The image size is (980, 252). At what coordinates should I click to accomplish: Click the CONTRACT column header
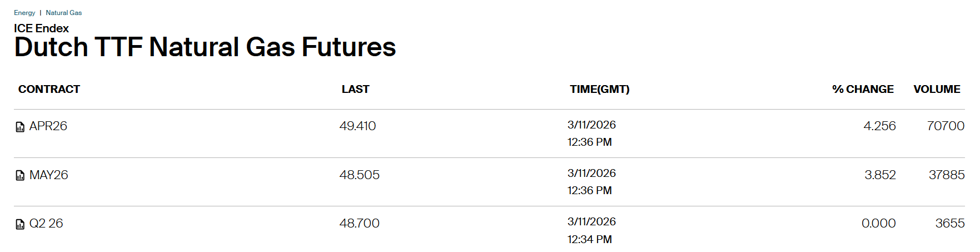coord(49,90)
